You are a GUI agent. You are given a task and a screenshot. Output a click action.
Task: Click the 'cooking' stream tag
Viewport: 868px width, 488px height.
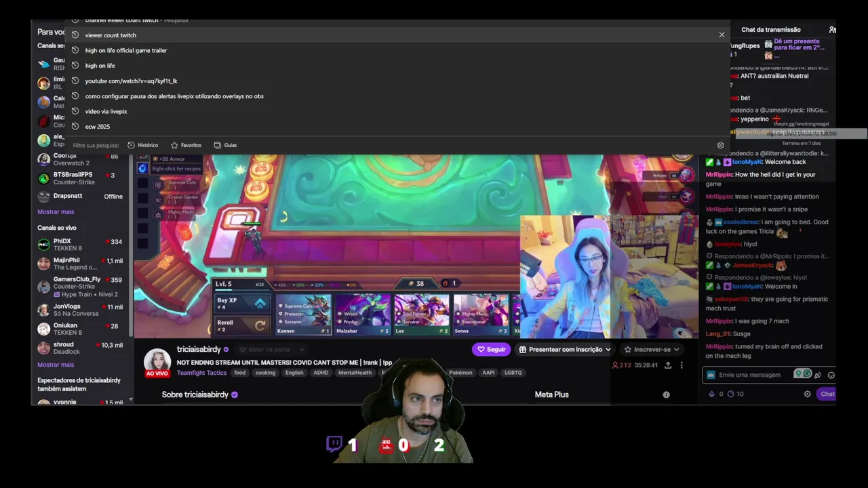(265, 373)
